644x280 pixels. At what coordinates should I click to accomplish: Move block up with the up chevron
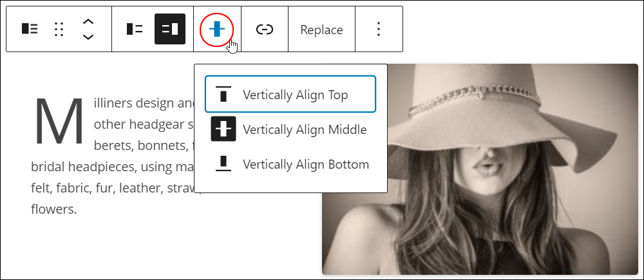point(88,22)
